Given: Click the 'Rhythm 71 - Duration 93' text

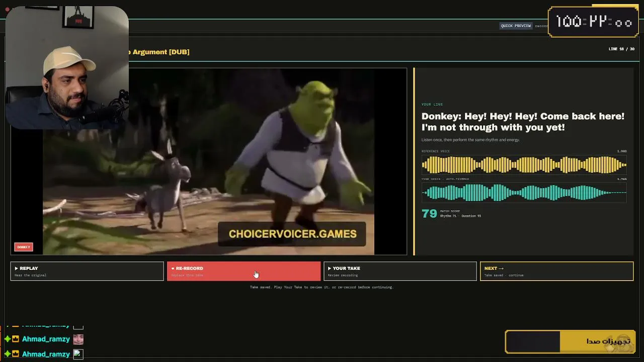Looking at the screenshot, I should click(460, 216).
